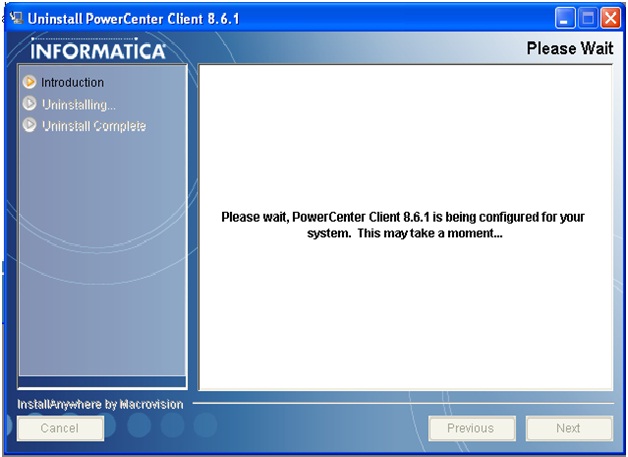
Task: Click the Introduction step arrow icon
Action: tap(29, 82)
